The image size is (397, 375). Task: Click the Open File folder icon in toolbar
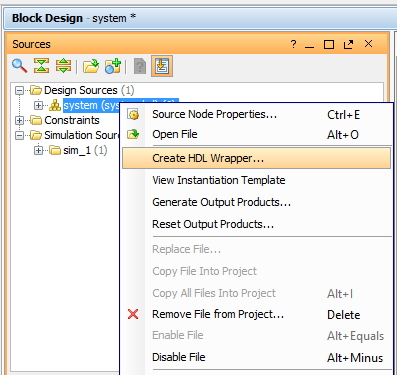click(91, 66)
